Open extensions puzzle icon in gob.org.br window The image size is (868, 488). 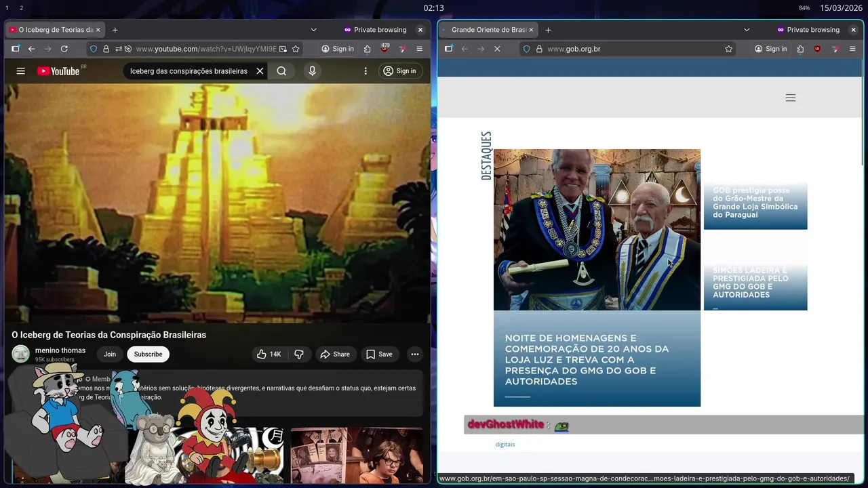pyautogui.click(x=800, y=49)
